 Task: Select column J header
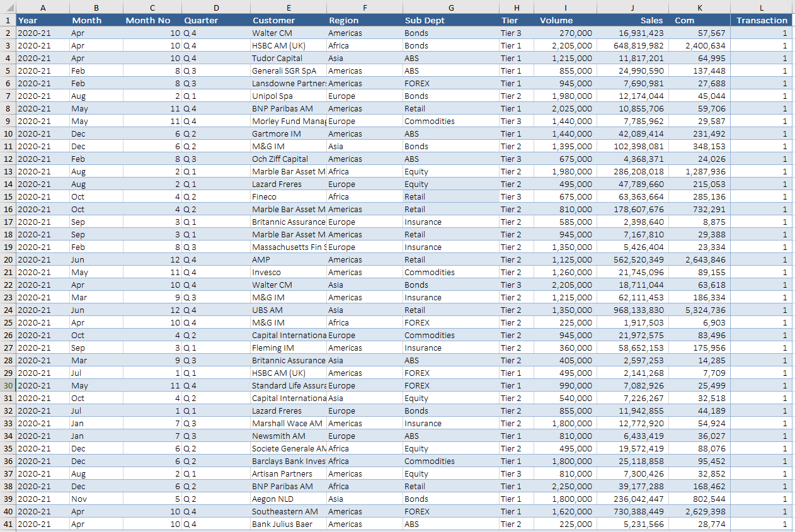(632, 7)
